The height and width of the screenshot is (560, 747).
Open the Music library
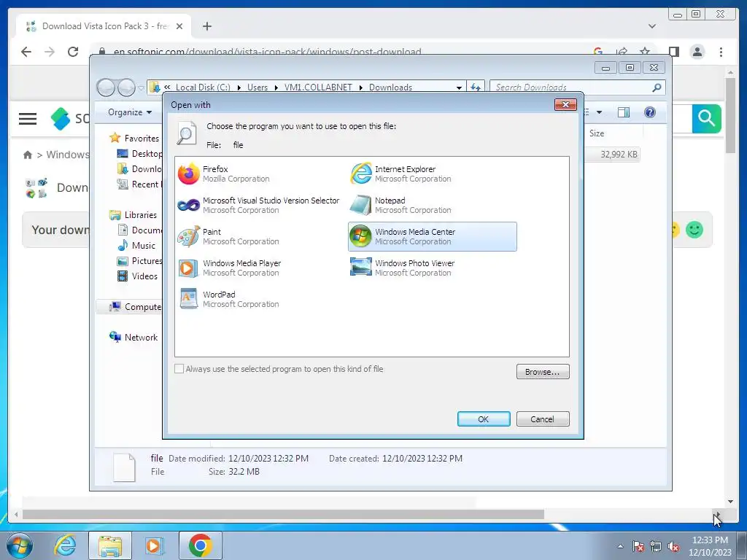tap(136, 246)
